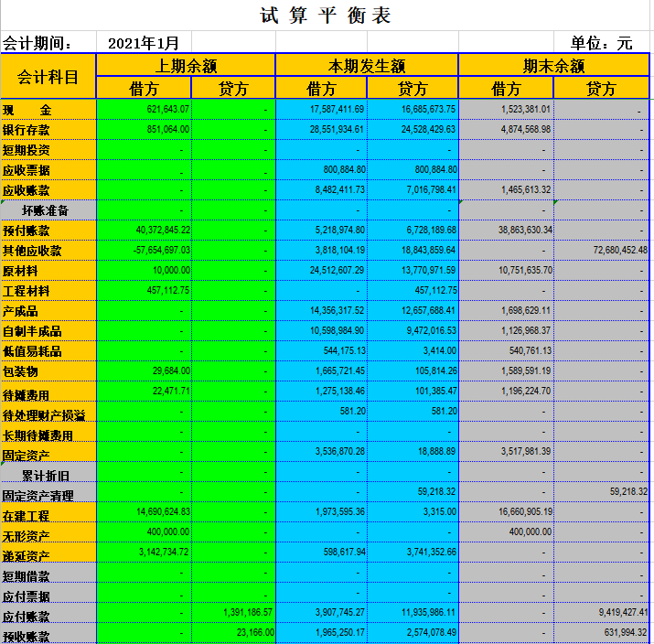
Task: Click the 固定资产 row label
Action: (x=48, y=452)
